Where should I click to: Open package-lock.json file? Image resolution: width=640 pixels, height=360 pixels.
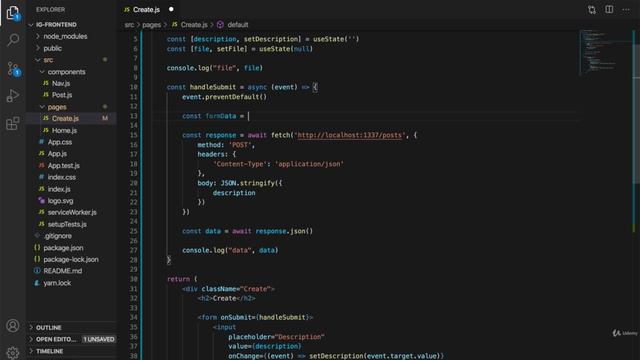[x=71, y=259]
